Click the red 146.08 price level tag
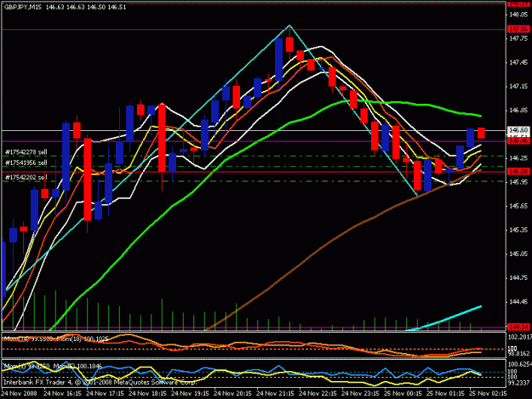The width and height of the screenshot is (532, 399). [518, 171]
